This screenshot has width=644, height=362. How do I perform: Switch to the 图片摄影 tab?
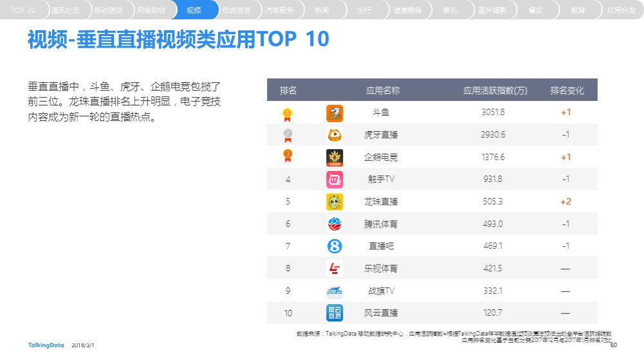coord(493,10)
